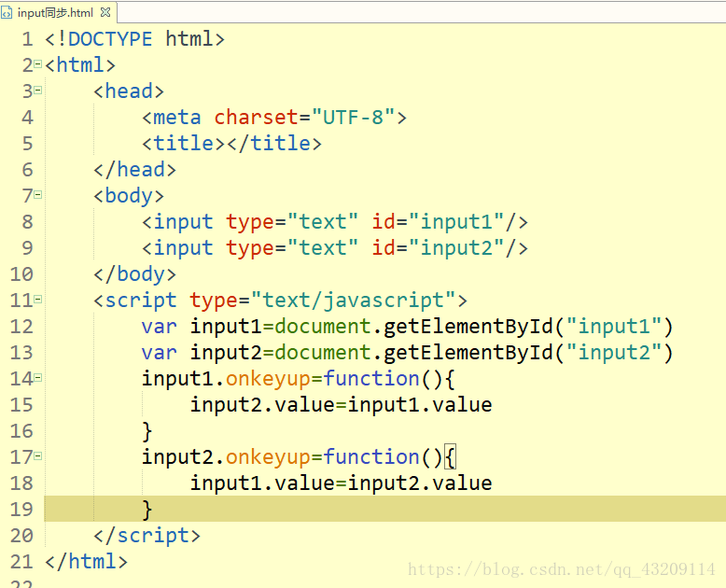Click type attribute on line 8
The image size is (726, 588).
250,223
